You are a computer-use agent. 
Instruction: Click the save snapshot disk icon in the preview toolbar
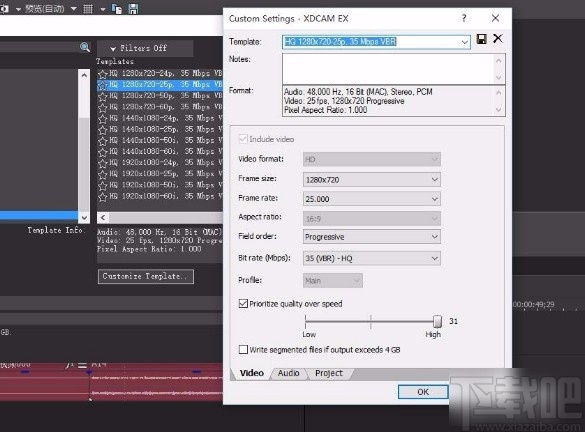point(133,8)
